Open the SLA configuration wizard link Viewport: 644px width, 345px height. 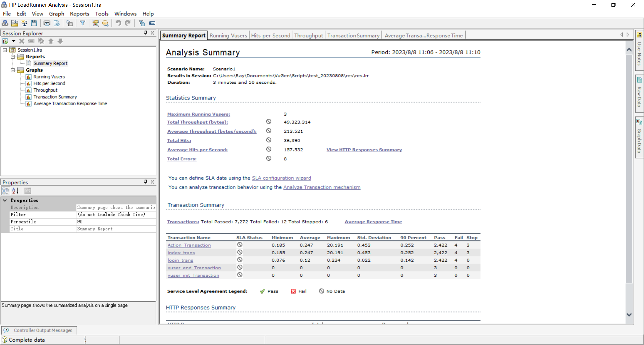pos(281,178)
